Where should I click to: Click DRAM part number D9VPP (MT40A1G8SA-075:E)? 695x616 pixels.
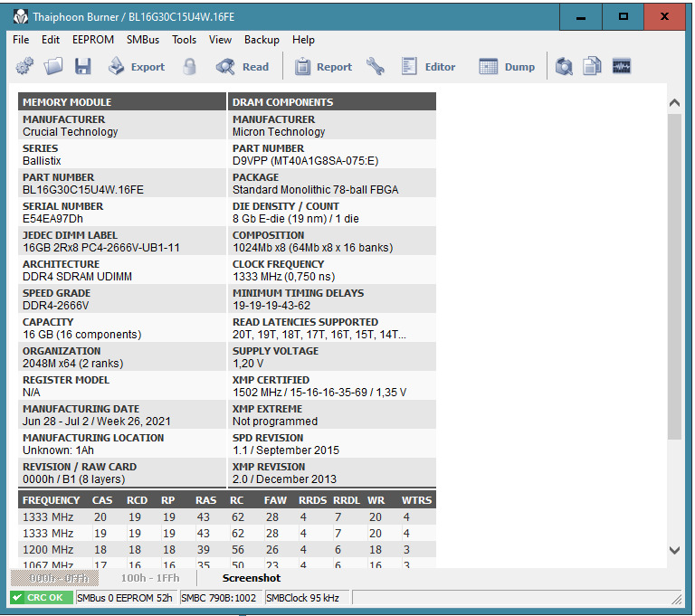point(305,161)
